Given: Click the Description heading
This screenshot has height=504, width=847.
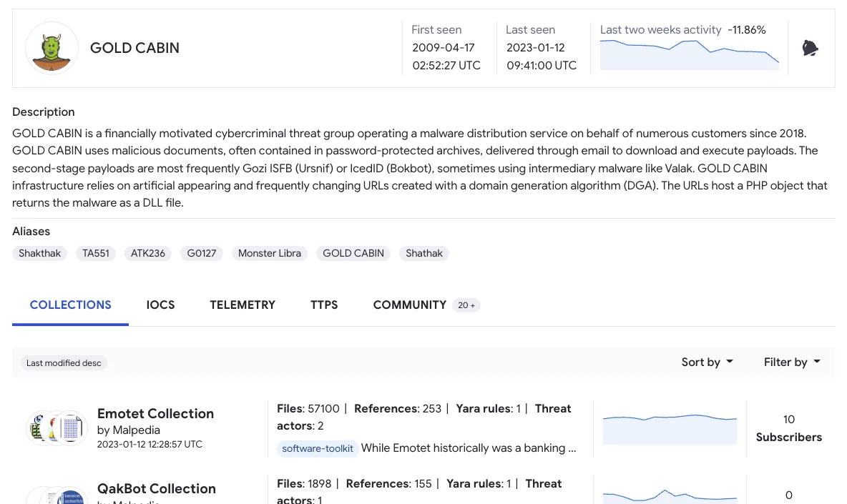Looking at the screenshot, I should (x=43, y=112).
